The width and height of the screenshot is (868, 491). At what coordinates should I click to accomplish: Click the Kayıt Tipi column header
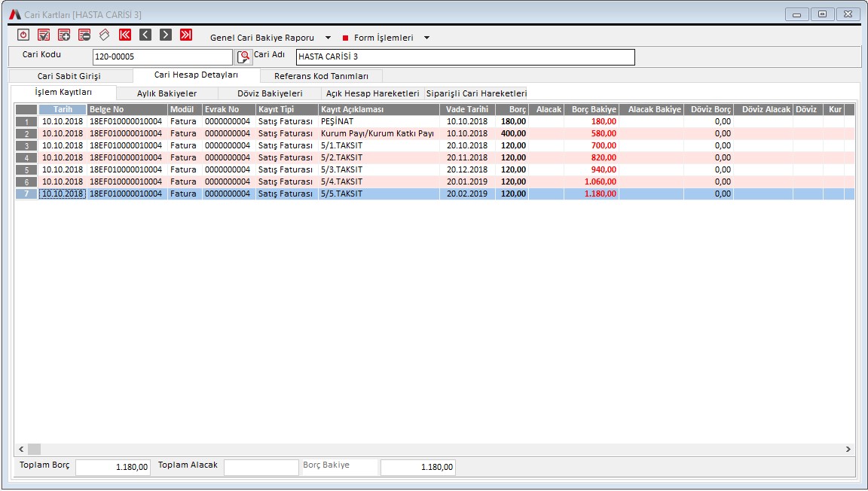pyautogui.click(x=286, y=110)
